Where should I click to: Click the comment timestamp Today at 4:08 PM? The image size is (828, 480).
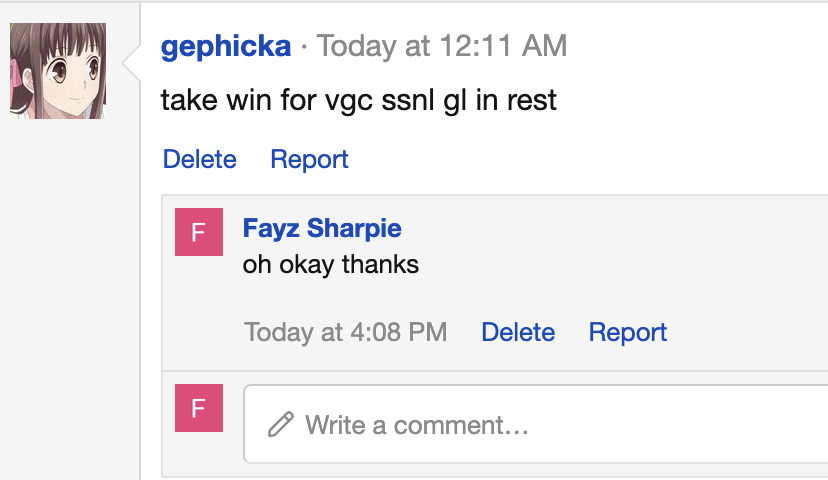tap(346, 332)
